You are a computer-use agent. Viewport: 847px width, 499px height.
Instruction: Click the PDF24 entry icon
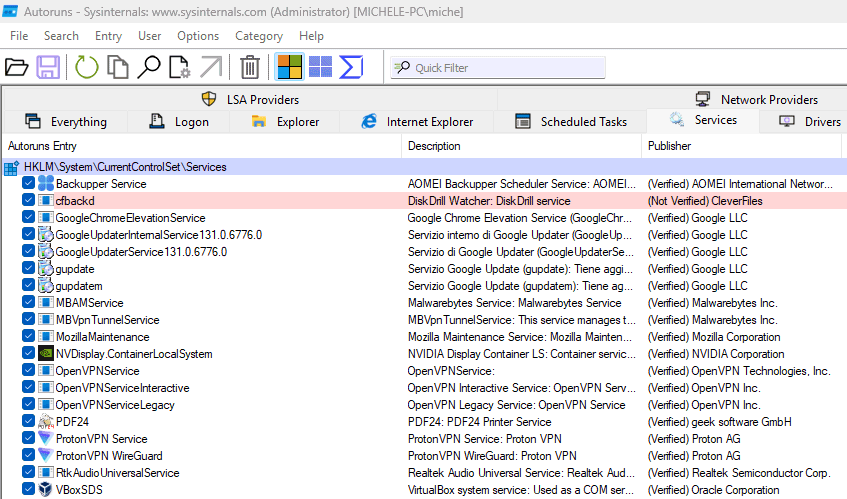tap(46, 422)
